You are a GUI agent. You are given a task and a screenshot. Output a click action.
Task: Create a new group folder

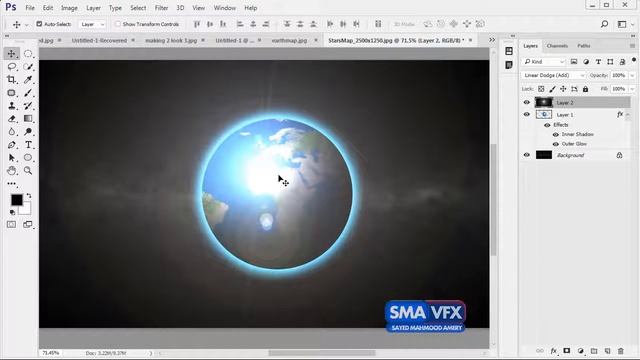(x=594, y=351)
